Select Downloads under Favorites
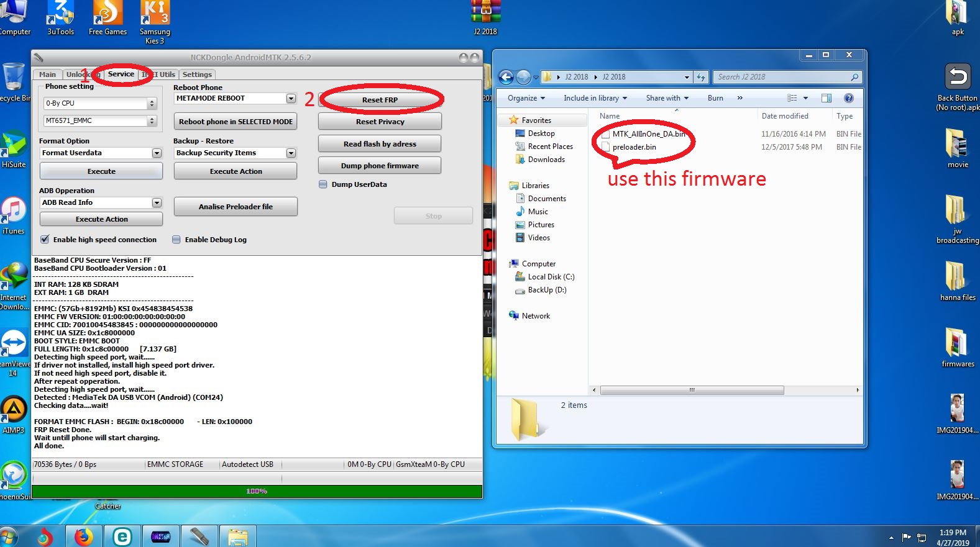 (540, 160)
